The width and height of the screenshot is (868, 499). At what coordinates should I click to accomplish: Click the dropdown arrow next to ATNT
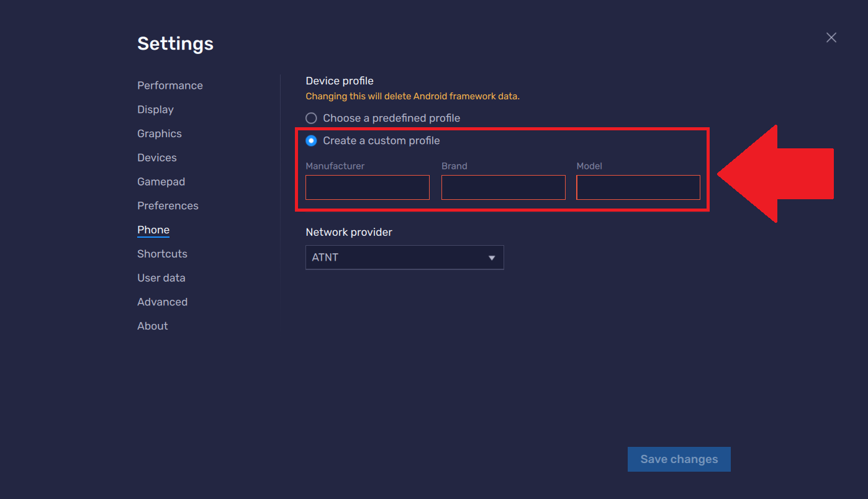492,257
